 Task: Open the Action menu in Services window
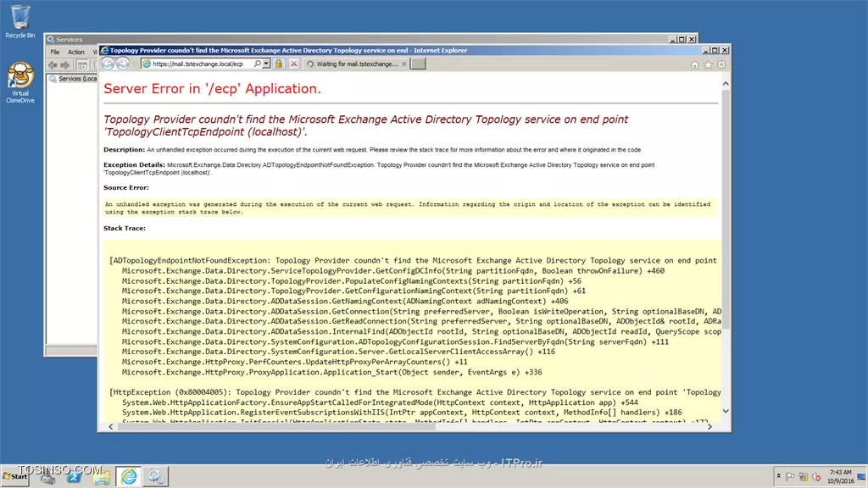click(x=75, y=52)
